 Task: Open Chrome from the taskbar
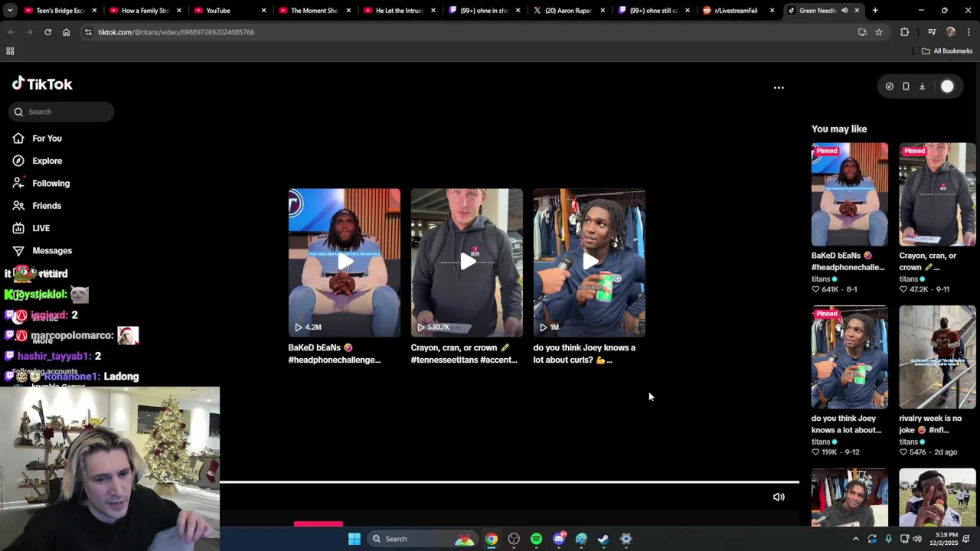492,539
